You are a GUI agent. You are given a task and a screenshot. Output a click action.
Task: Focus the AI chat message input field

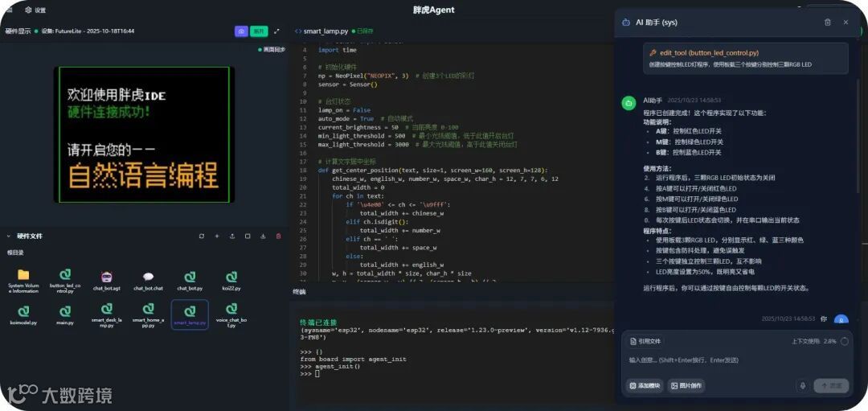[x=737, y=360]
